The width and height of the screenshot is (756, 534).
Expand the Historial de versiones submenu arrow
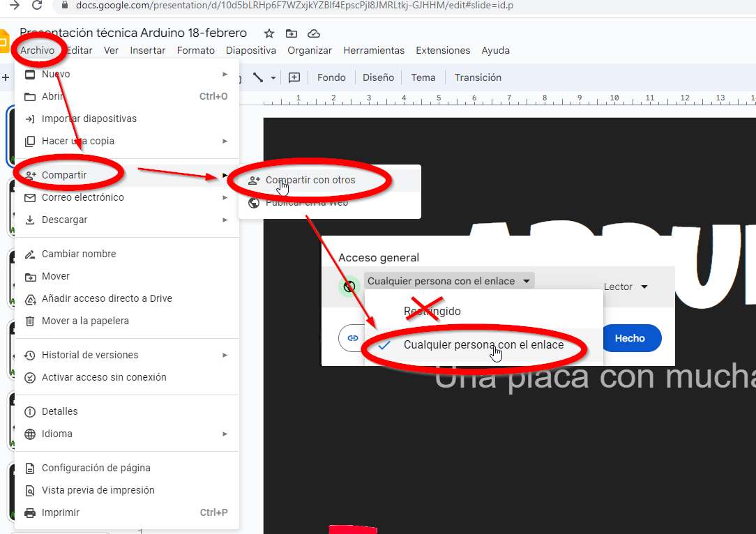pyautogui.click(x=225, y=356)
